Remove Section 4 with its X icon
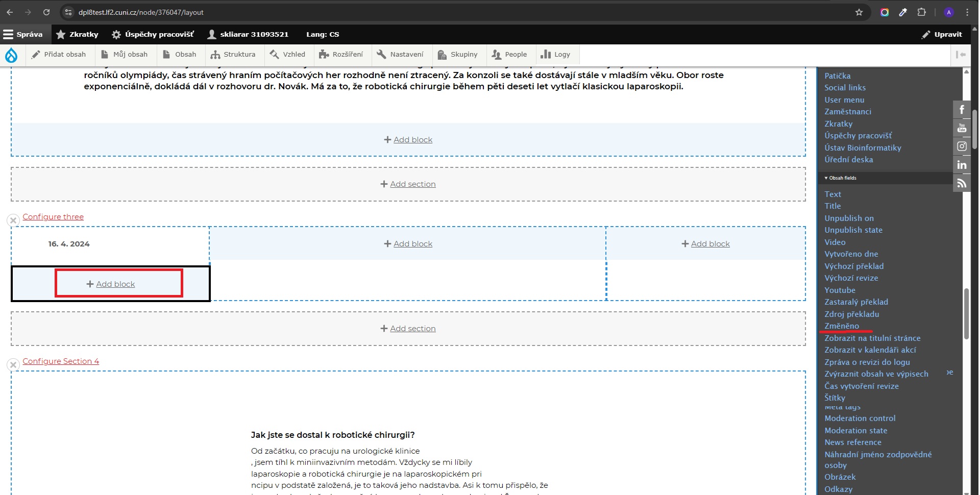Viewport: 980px width, 495px height. [x=13, y=365]
